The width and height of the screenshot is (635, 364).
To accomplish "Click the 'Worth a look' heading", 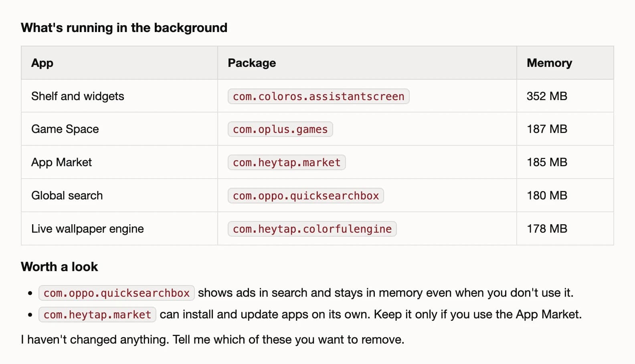I will point(59,267).
